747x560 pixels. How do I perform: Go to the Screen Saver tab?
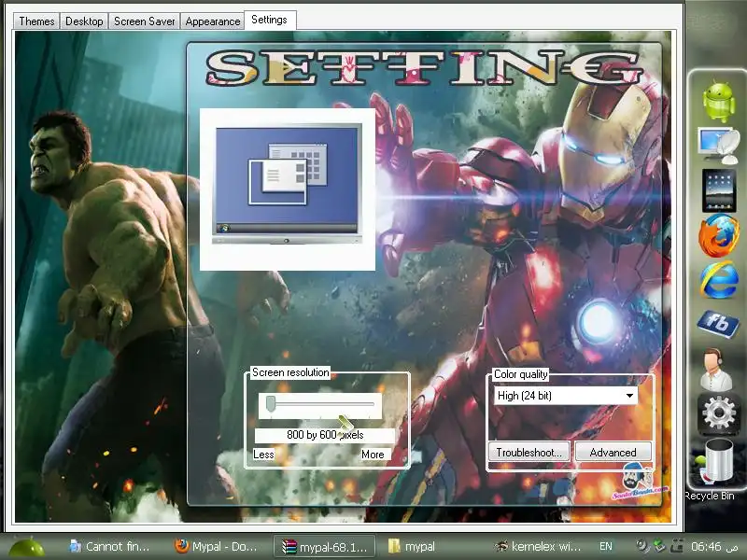pos(145,21)
